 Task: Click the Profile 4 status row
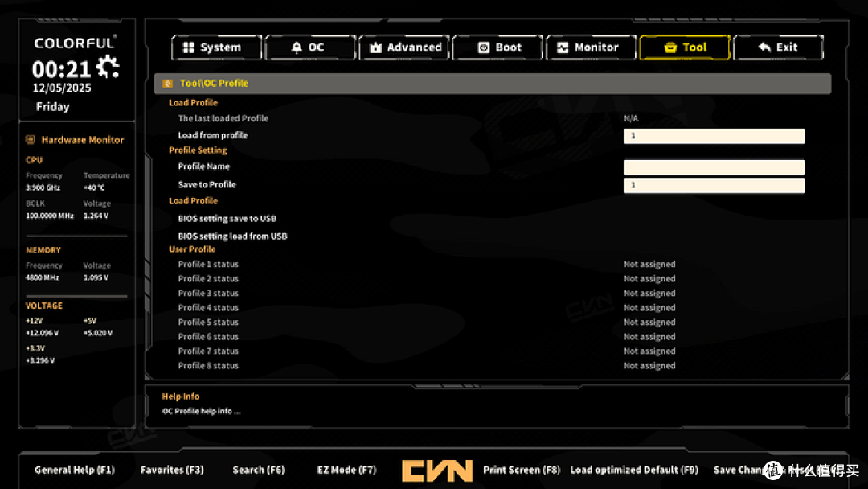(492, 307)
